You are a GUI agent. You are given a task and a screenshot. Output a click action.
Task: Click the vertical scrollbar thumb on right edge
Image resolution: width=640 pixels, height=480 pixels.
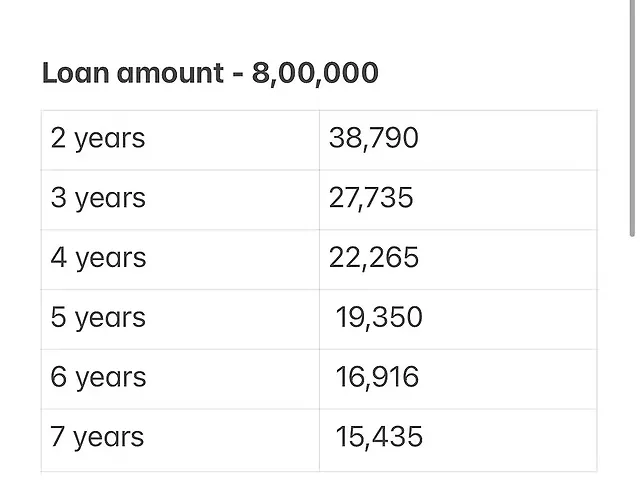(632, 118)
